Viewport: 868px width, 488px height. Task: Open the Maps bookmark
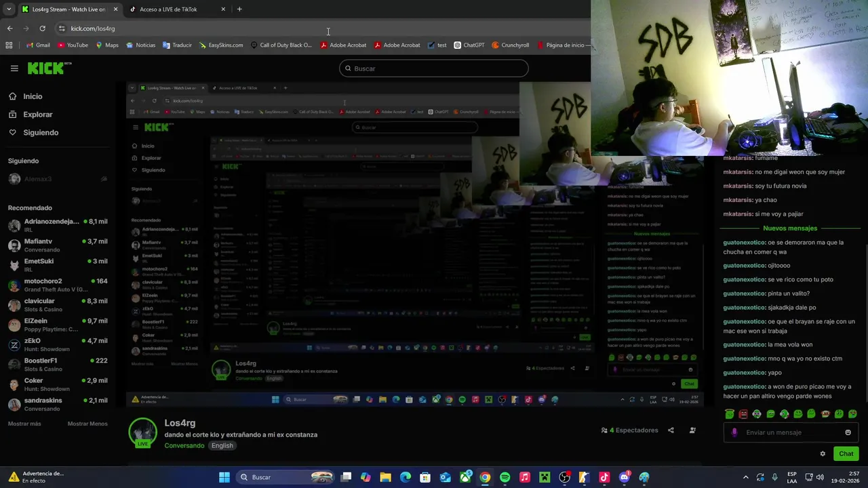point(107,45)
